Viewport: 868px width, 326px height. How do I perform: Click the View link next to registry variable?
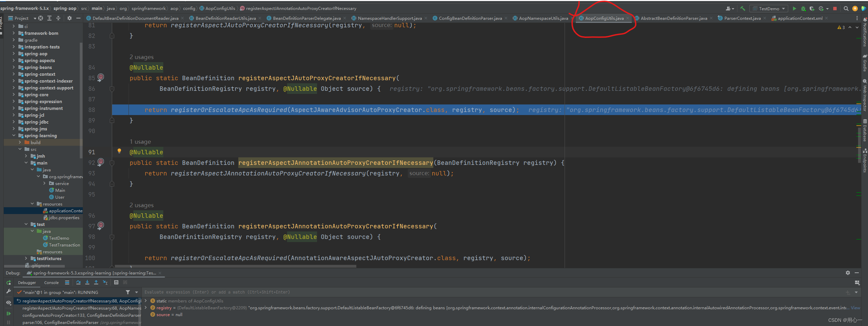(x=855, y=308)
